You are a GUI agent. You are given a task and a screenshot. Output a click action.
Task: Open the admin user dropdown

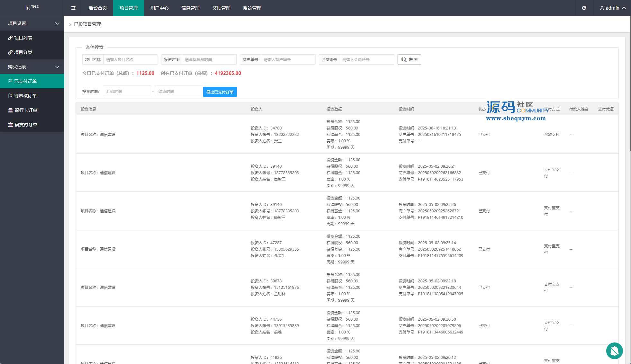click(x=613, y=8)
